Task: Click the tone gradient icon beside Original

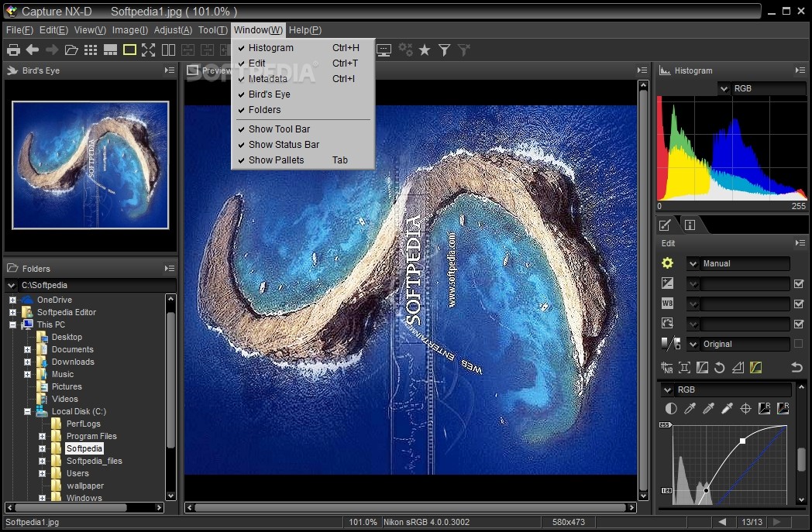Action: [671, 344]
